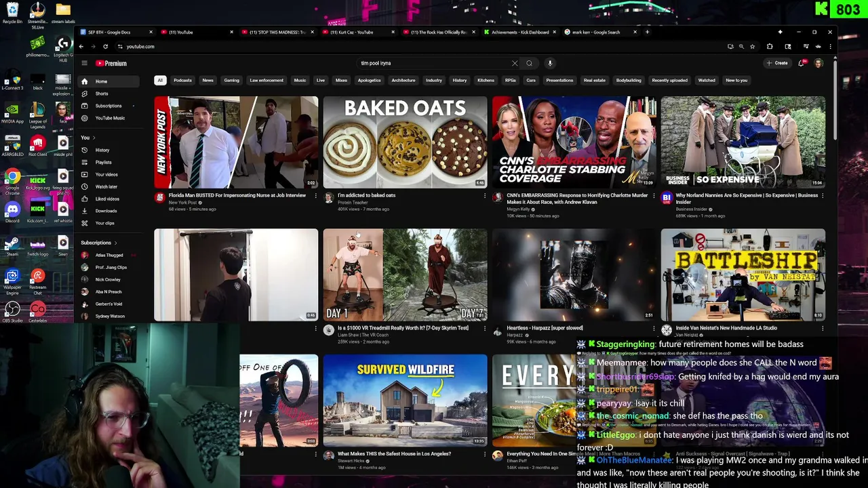Viewport: 868px width, 488px height.
Task: Clear the search box with X icon
Action: [515, 63]
